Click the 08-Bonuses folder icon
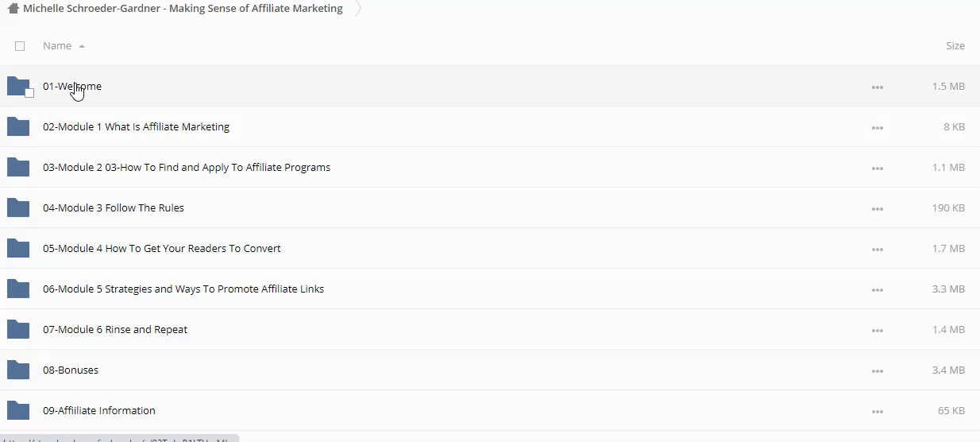980x442 pixels. click(17, 370)
